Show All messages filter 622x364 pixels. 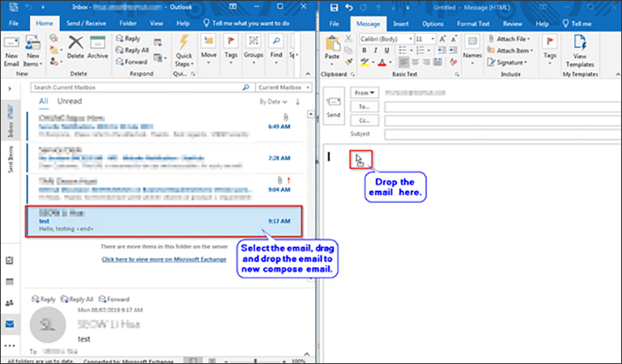point(43,101)
